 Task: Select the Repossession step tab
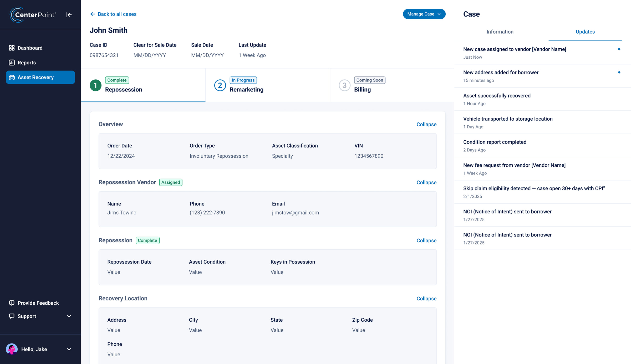(x=143, y=85)
